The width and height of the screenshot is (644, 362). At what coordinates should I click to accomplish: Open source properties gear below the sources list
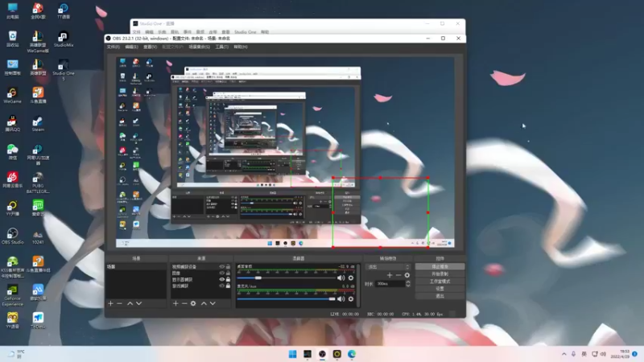[x=193, y=303]
